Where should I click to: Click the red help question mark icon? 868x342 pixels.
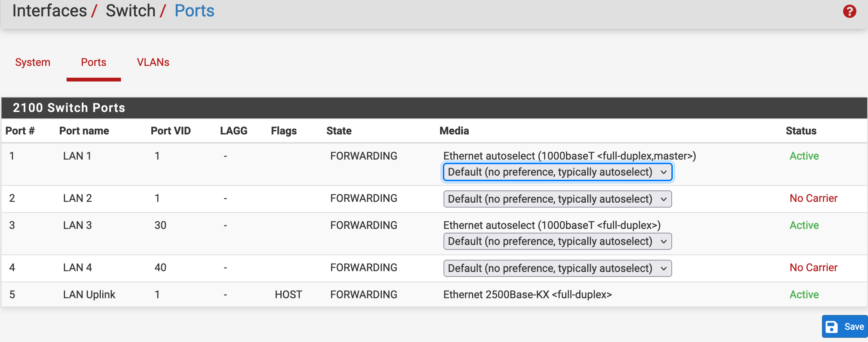click(849, 11)
